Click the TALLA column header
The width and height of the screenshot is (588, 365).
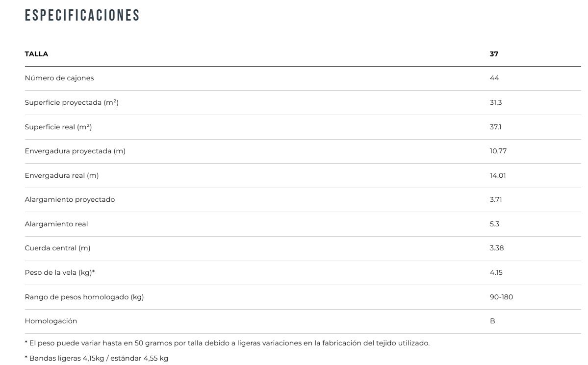[x=36, y=54]
